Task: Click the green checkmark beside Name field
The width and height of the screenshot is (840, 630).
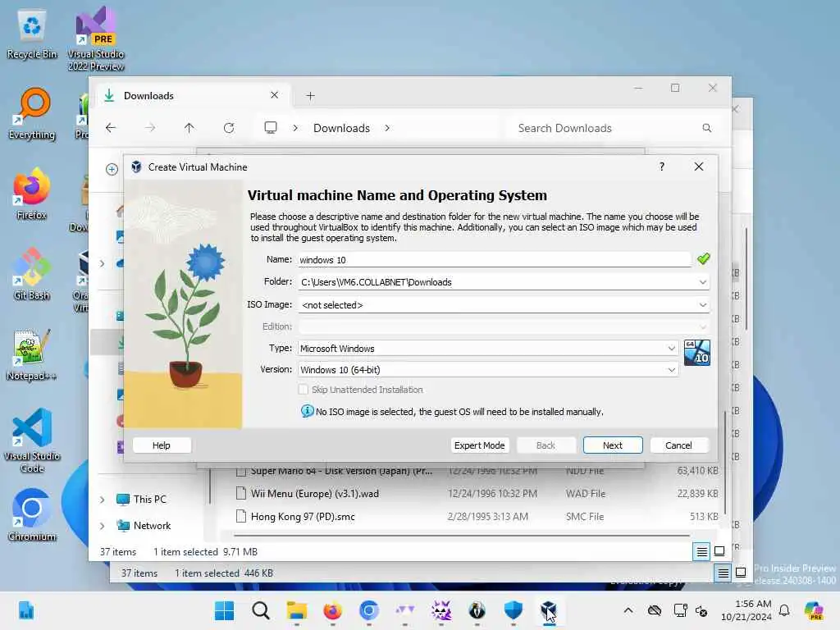Action: coord(703,259)
